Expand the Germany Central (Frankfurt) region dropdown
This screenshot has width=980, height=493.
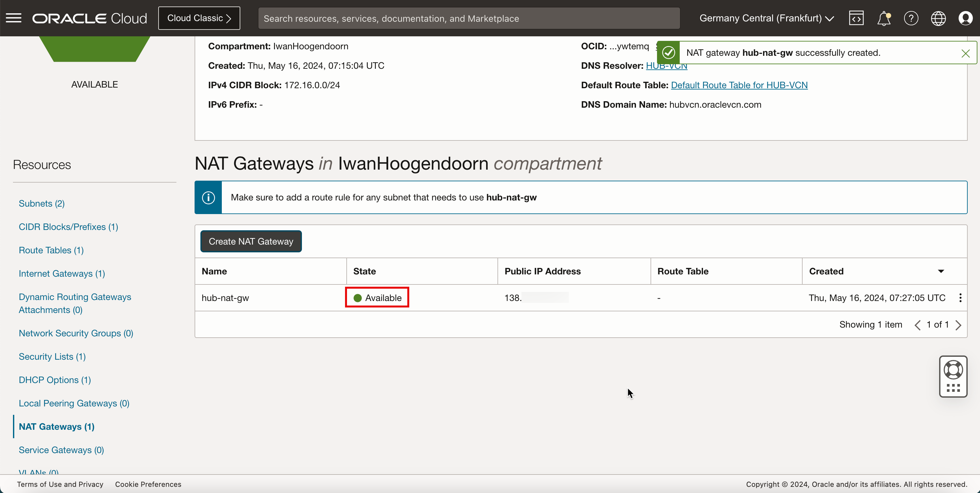pos(766,18)
